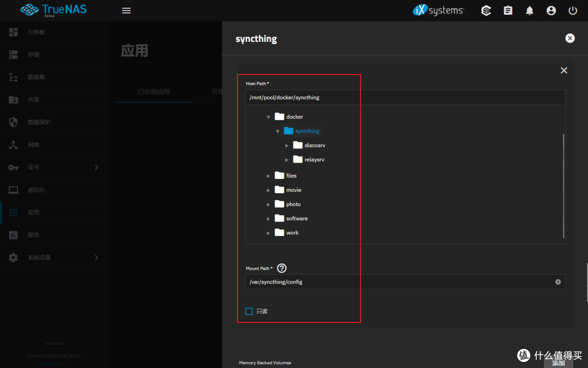Show Mount Path help tooltip
588x368 pixels.
pyautogui.click(x=281, y=268)
